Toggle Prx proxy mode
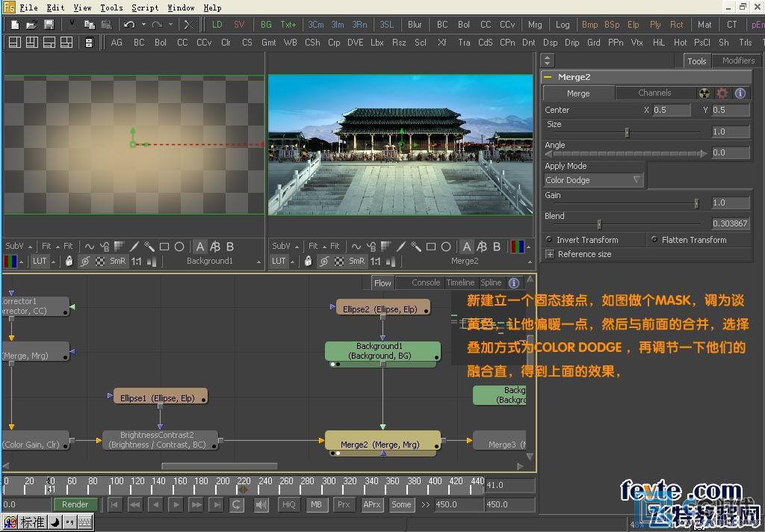 (x=344, y=504)
